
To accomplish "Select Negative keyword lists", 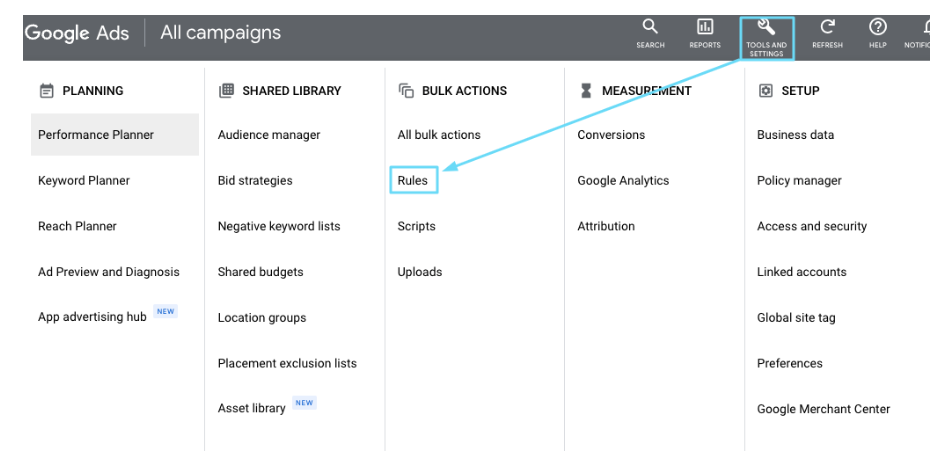I will tap(279, 226).
